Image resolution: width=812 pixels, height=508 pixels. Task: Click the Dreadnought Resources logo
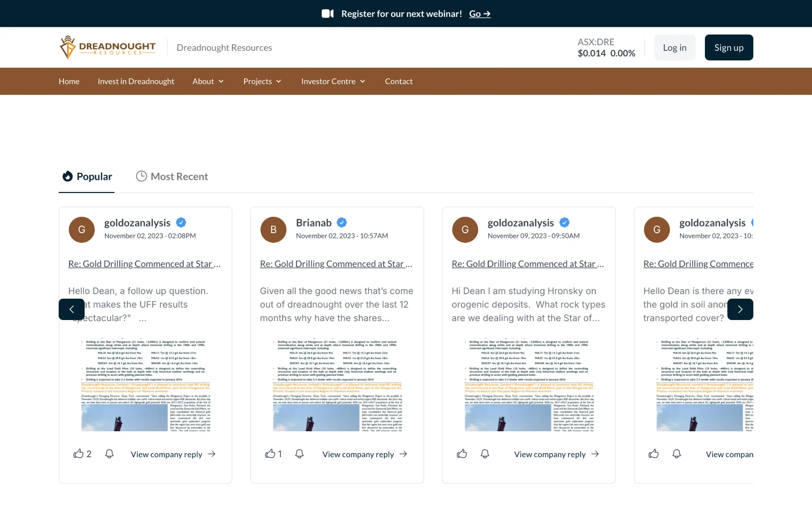108,47
